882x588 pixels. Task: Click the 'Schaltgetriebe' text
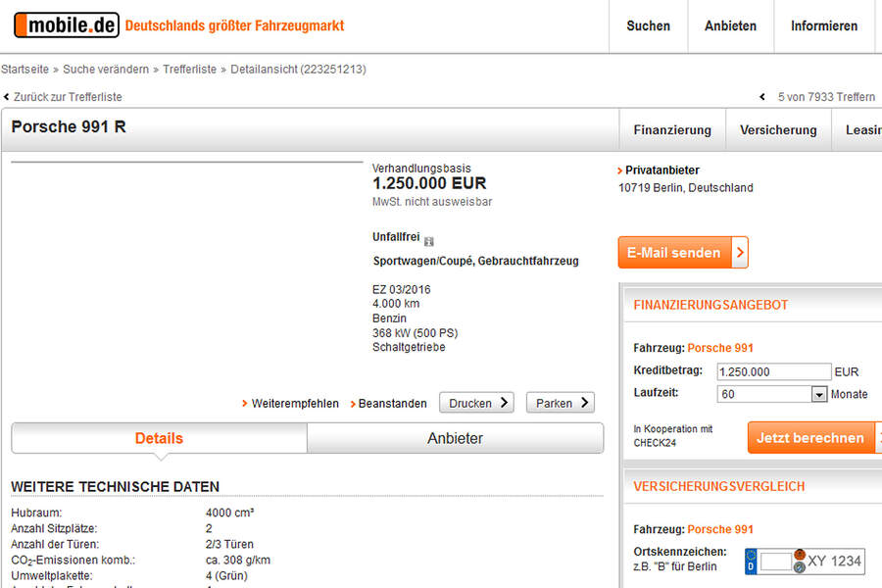click(x=409, y=347)
